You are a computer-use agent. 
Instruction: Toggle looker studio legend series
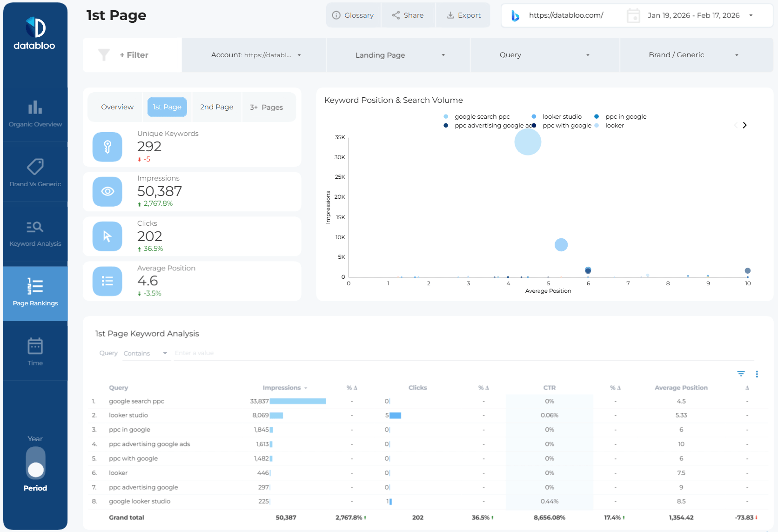[x=562, y=117]
